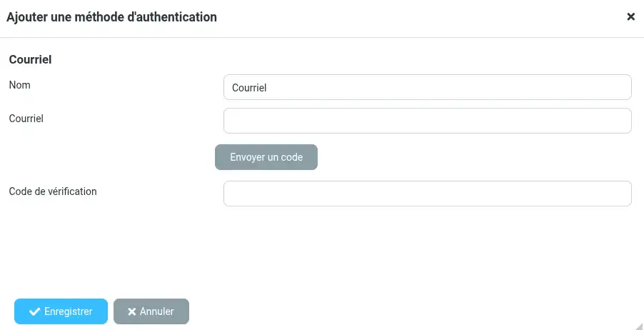The width and height of the screenshot is (644, 330).
Task: Click the cross icon on Annuler
Action: pyautogui.click(x=132, y=311)
